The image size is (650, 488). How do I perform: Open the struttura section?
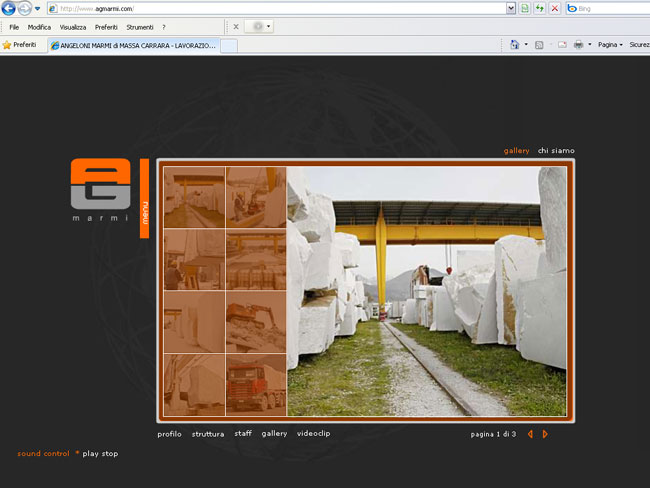coord(208,434)
